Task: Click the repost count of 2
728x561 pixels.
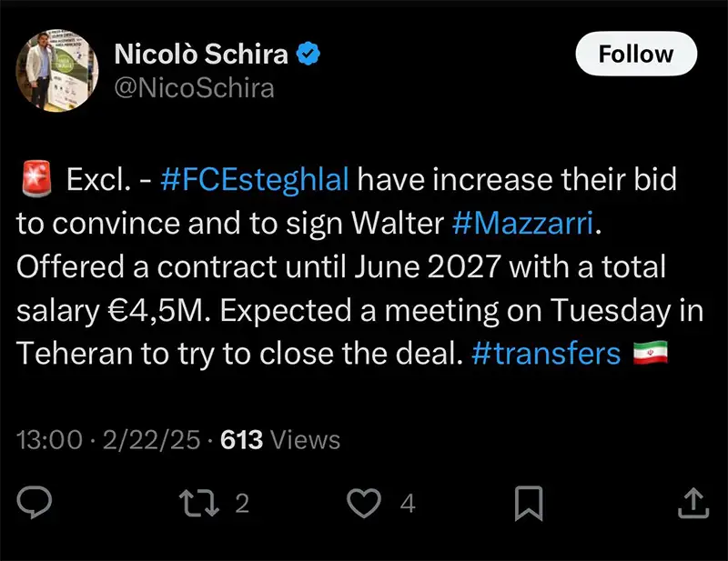Action: [x=241, y=503]
